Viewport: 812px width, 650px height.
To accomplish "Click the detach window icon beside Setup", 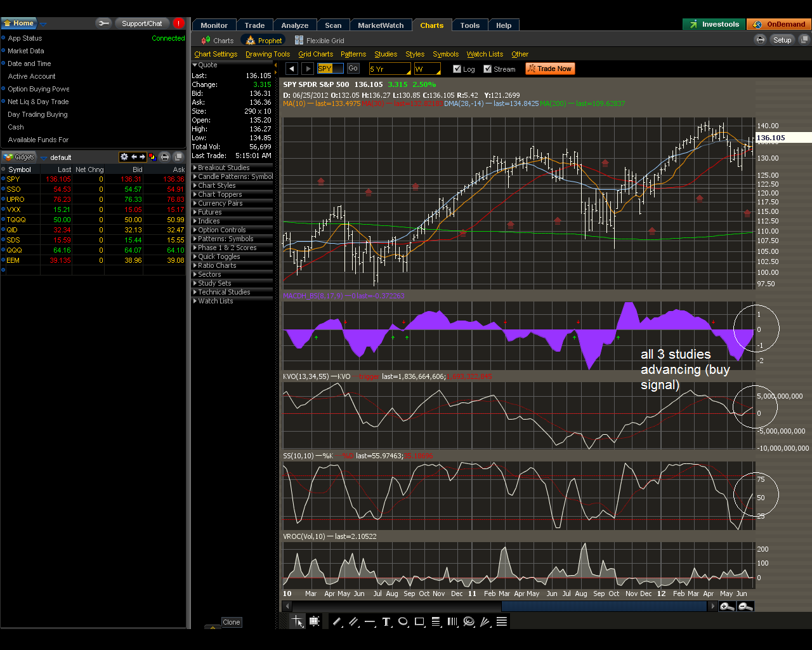I will [x=804, y=39].
